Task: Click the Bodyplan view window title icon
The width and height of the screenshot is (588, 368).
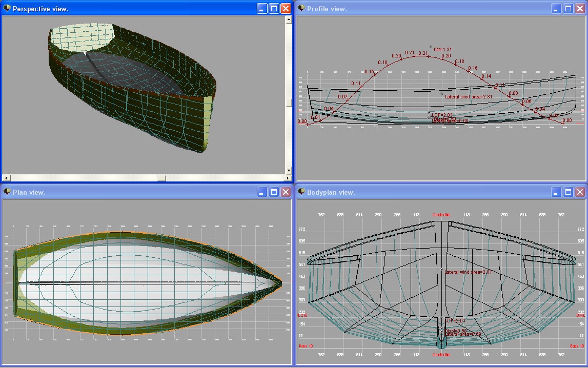Action: point(301,192)
